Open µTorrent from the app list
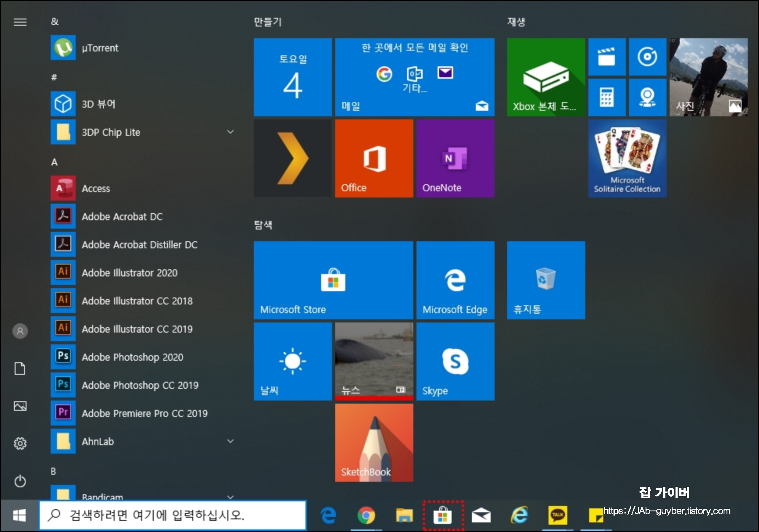The width and height of the screenshot is (759, 532). [x=143, y=48]
